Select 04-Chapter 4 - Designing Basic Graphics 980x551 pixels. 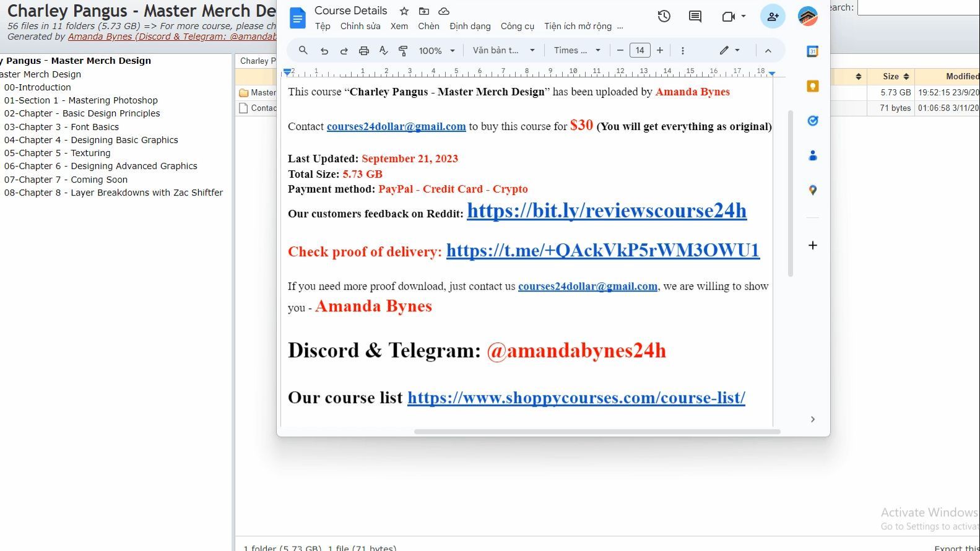coord(91,140)
